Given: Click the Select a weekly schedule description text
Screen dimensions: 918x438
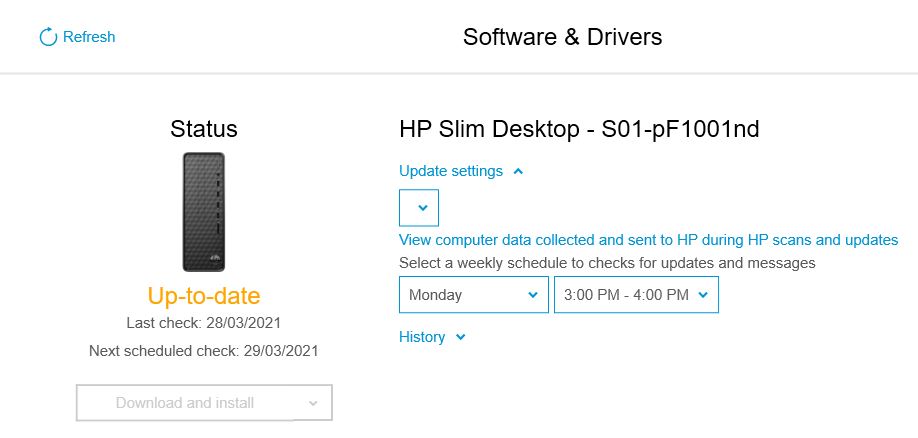Looking at the screenshot, I should (607, 263).
